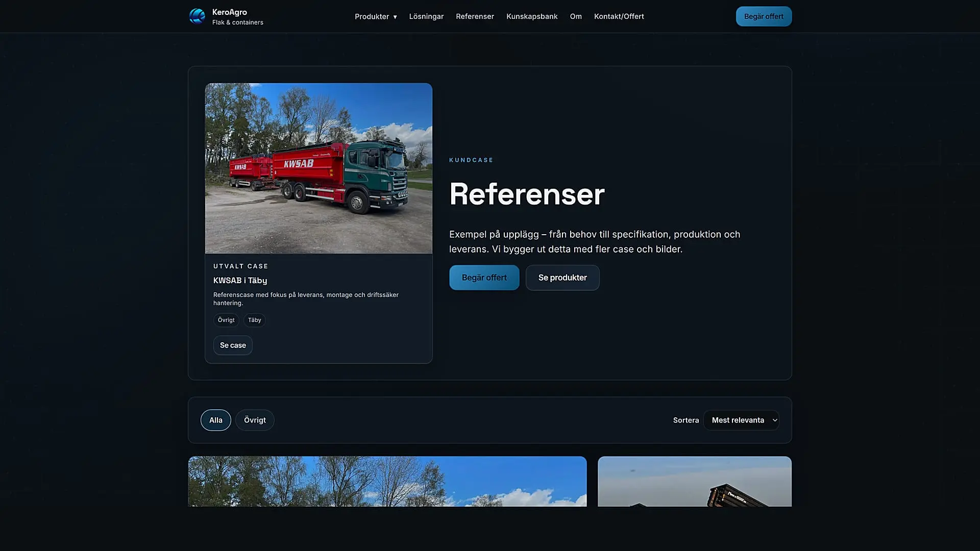980x551 pixels.
Task: Expand the Mest relevanta sort dropdown
Action: [741, 420]
